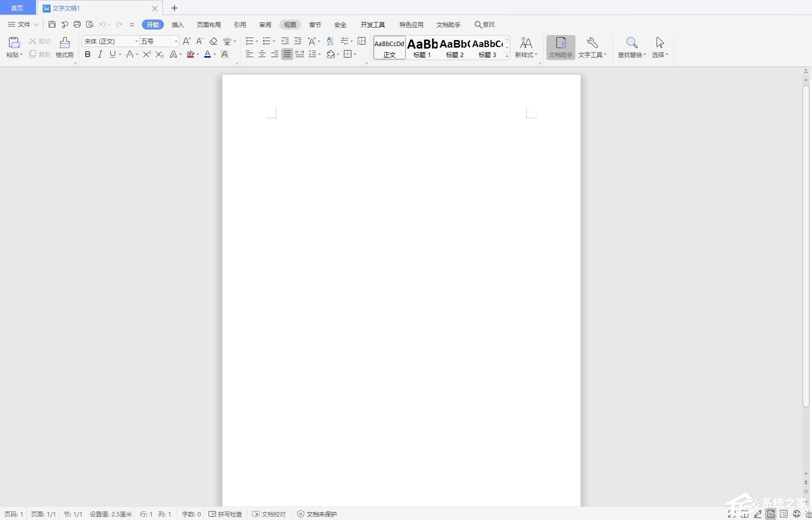This screenshot has width=812, height=520.
Task: Expand the styles gallery more arrow
Action: [507, 56]
